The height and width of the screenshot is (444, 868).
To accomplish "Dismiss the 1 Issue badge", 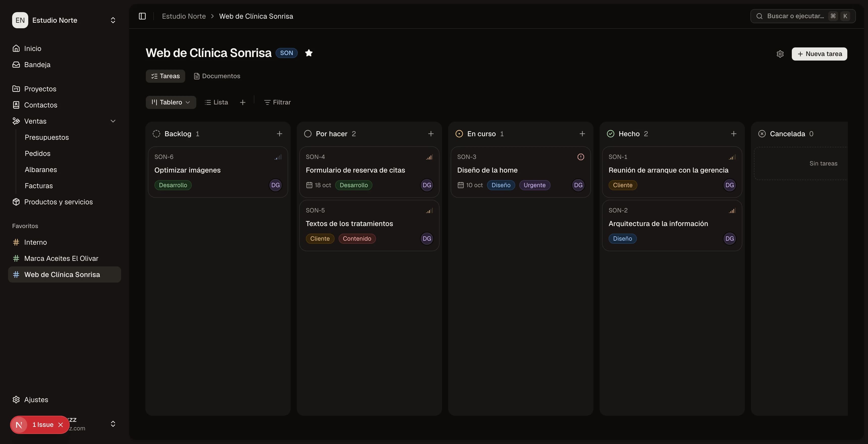I will pyautogui.click(x=61, y=425).
